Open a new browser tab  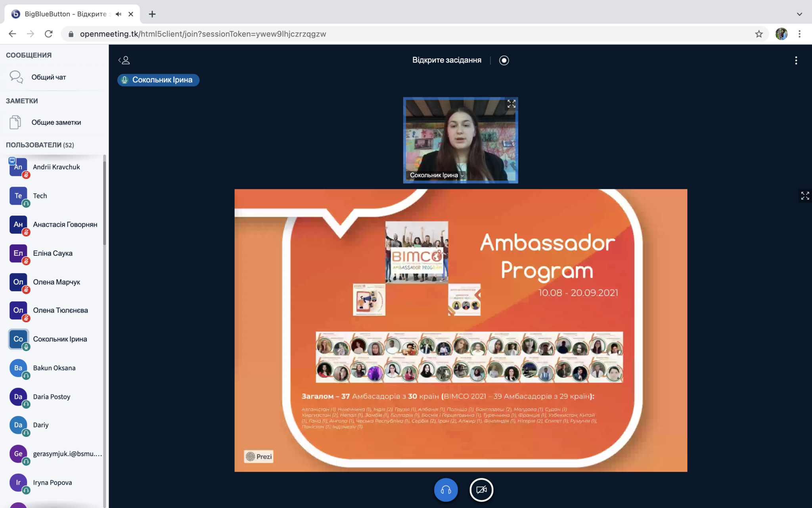pyautogui.click(x=152, y=14)
